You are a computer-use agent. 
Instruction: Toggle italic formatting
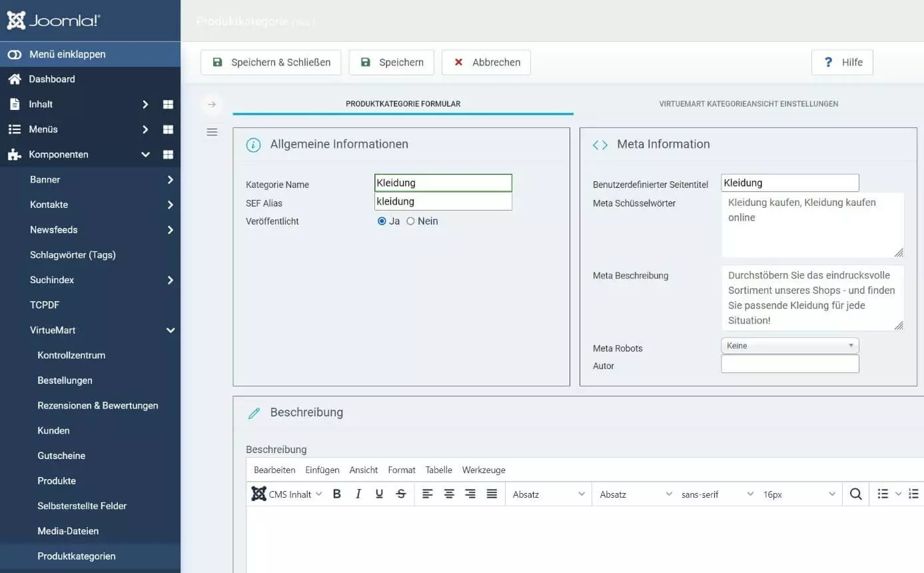tap(358, 494)
